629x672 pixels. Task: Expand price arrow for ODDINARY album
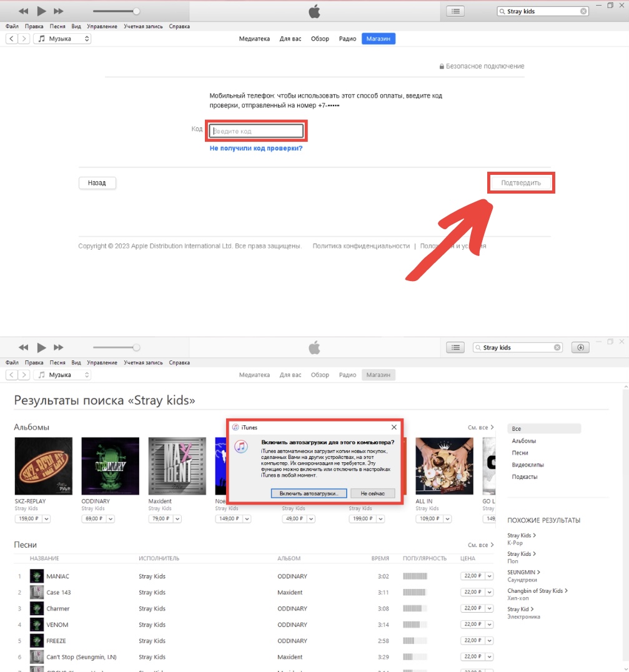coord(111,519)
